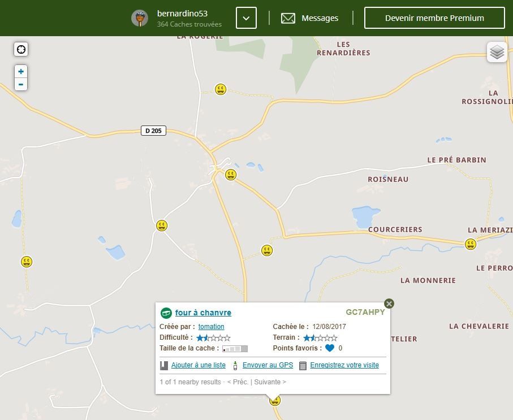Click Envoyer au GPS link

(268, 365)
